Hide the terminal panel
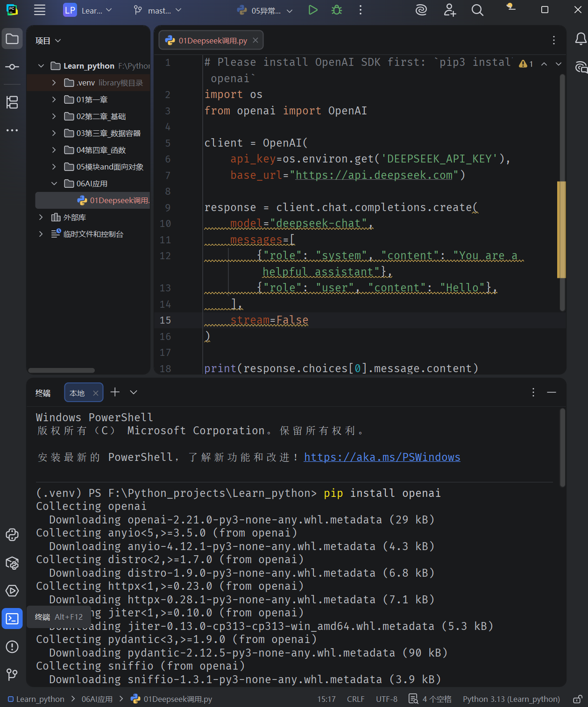Viewport: 588px width, 707px height. tap(552, 392)
